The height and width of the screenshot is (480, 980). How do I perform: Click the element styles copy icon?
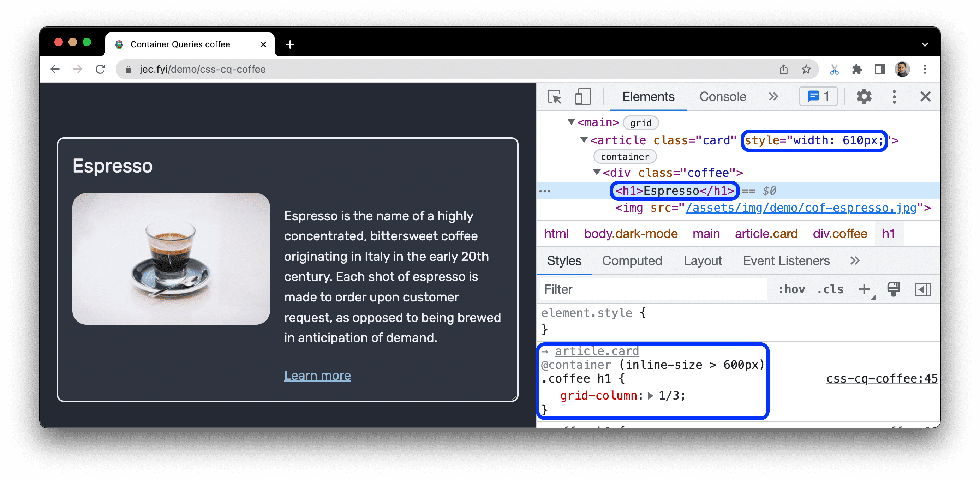pos(894,289)
